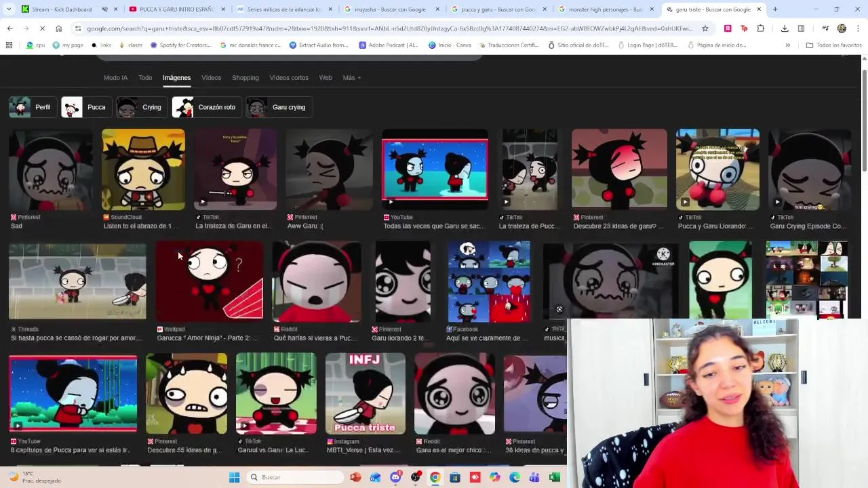Open Microsoft Store from the taskbar
868x488 pixels.
(x=455, y=477)
